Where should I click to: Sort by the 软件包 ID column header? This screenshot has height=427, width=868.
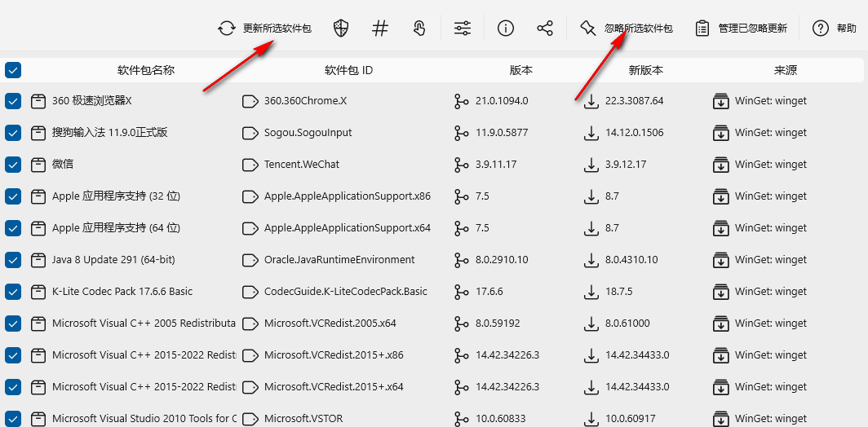[x=349, y=70]
